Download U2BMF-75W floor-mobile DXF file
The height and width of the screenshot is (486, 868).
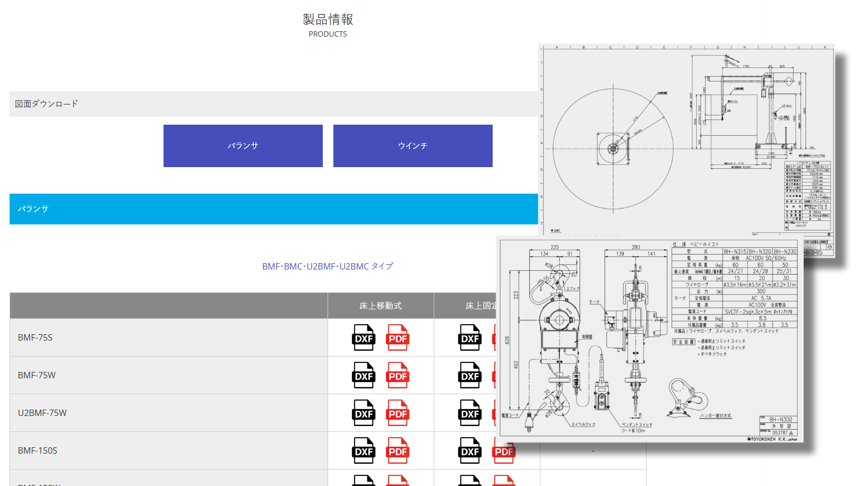(x=364, y=413)
